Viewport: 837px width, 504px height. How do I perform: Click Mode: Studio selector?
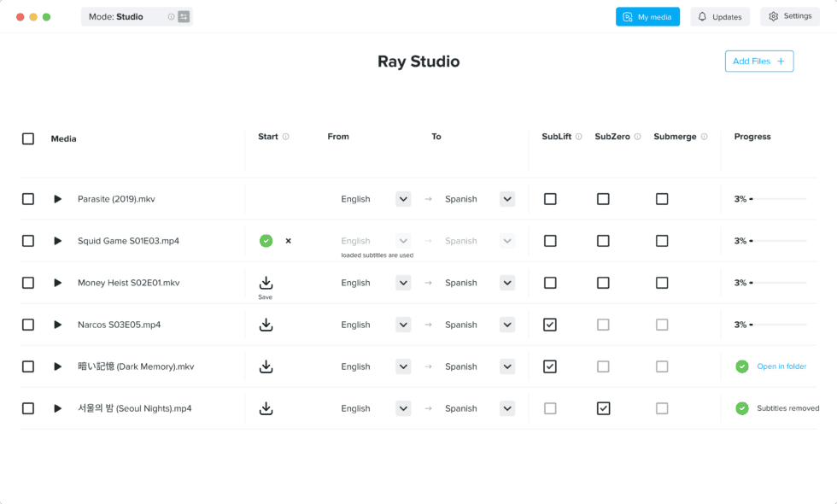point(137,16)
